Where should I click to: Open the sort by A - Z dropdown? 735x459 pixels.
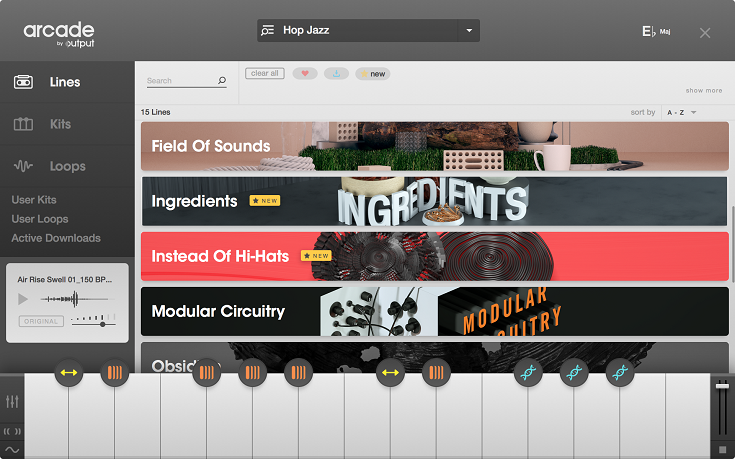pyautogui.click(x=682, y=113)
